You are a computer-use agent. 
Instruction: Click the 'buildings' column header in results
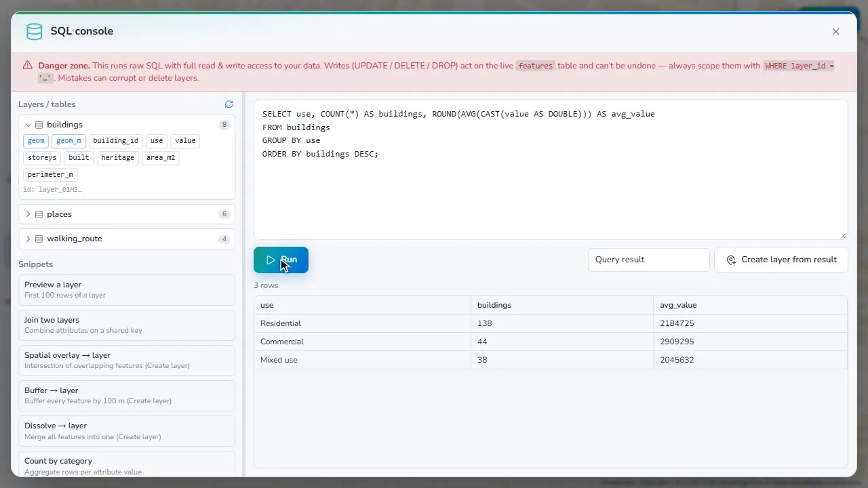(562, 305)
